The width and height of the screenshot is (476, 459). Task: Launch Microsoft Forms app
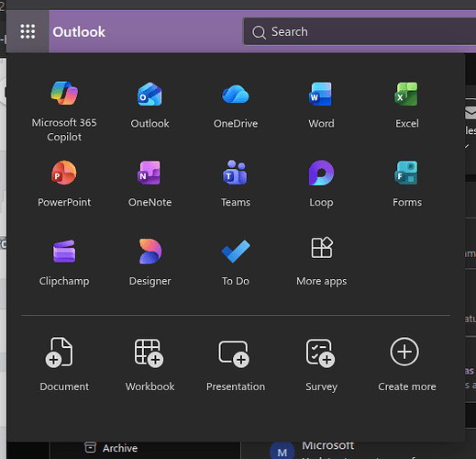(406, 184)
